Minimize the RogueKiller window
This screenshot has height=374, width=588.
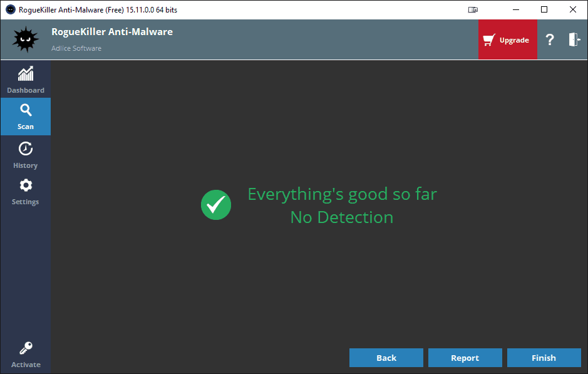point(516,10)
